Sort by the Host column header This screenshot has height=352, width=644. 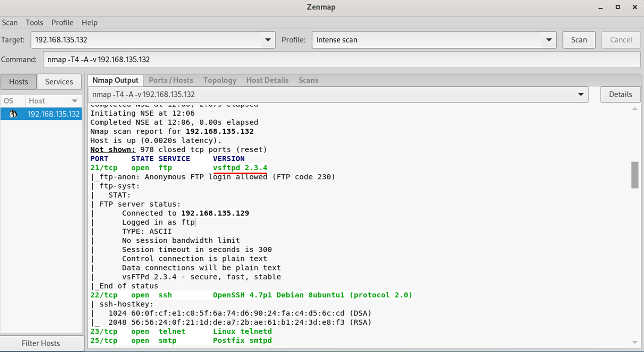[x=53, y=101]
